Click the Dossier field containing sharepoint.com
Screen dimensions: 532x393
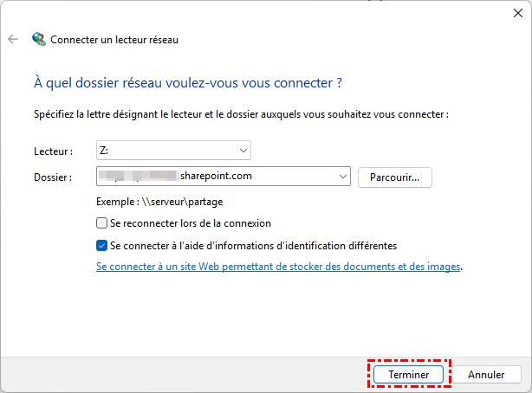coord(217,177)
